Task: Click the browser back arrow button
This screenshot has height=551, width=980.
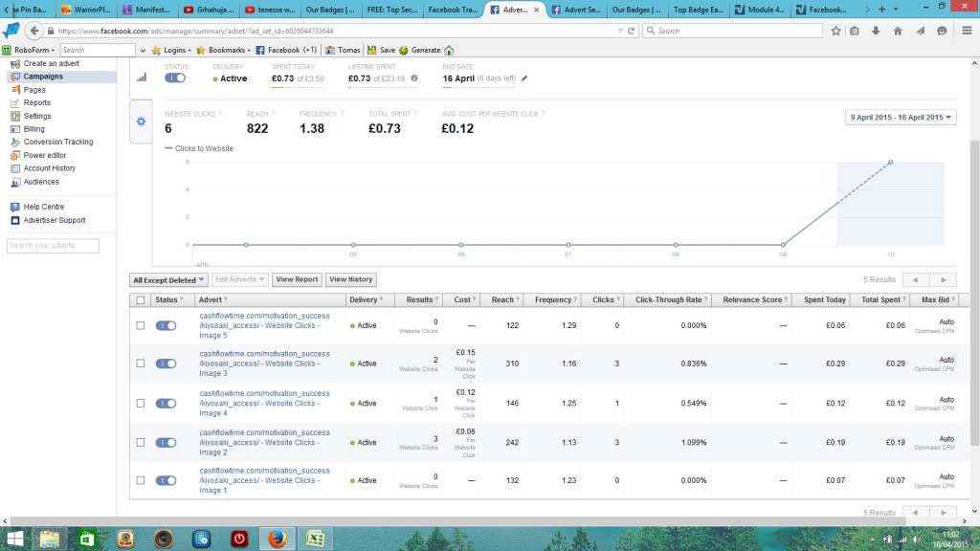Action: coord(34,31)
